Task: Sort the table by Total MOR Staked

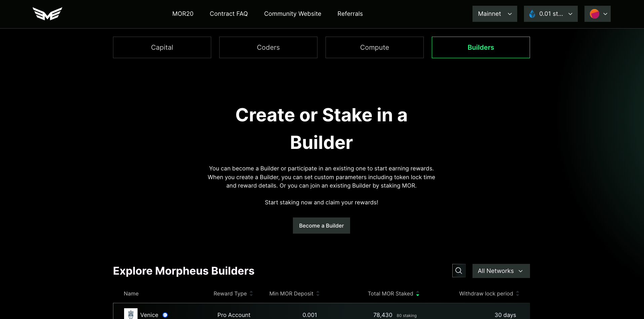Action: (393, 293)
